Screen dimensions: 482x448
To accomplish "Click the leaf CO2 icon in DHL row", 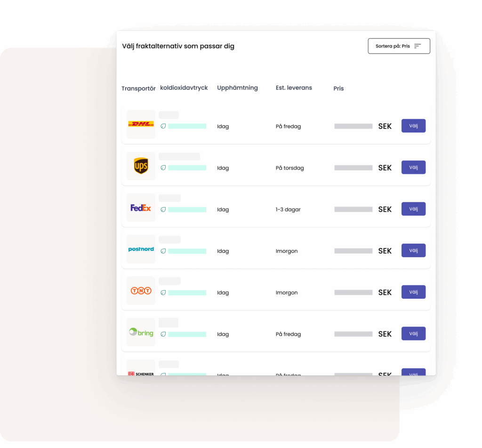I will coord(163,126).
